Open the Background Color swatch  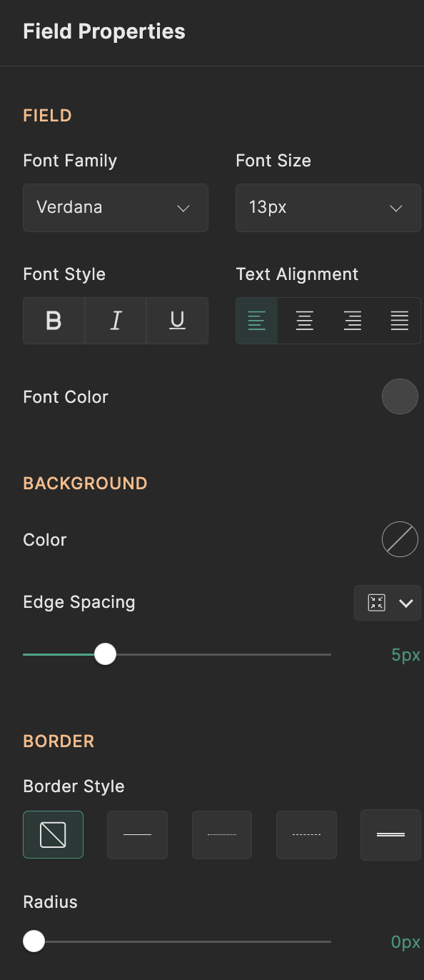coord(400,539)
